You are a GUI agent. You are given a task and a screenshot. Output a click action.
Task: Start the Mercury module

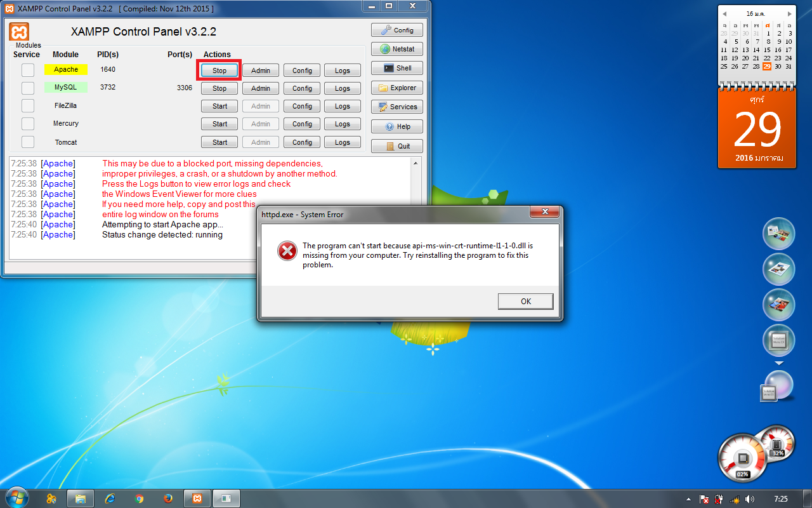(219, 124)
